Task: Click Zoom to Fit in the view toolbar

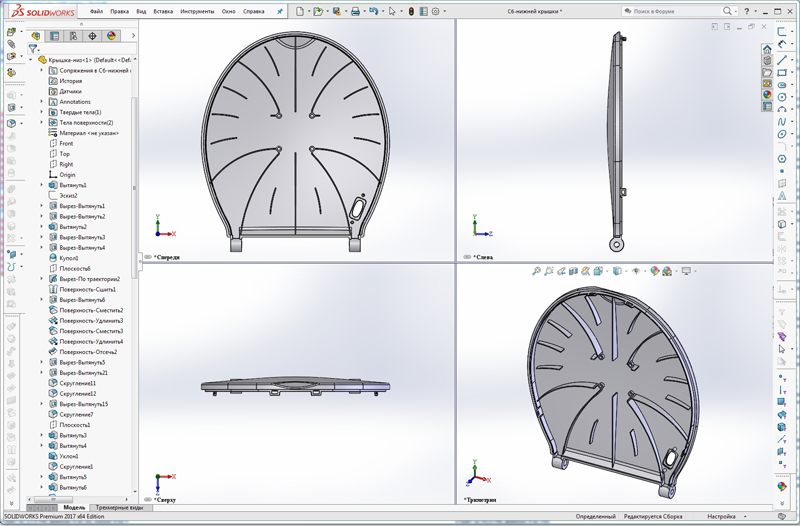Action: coord(536,271)
